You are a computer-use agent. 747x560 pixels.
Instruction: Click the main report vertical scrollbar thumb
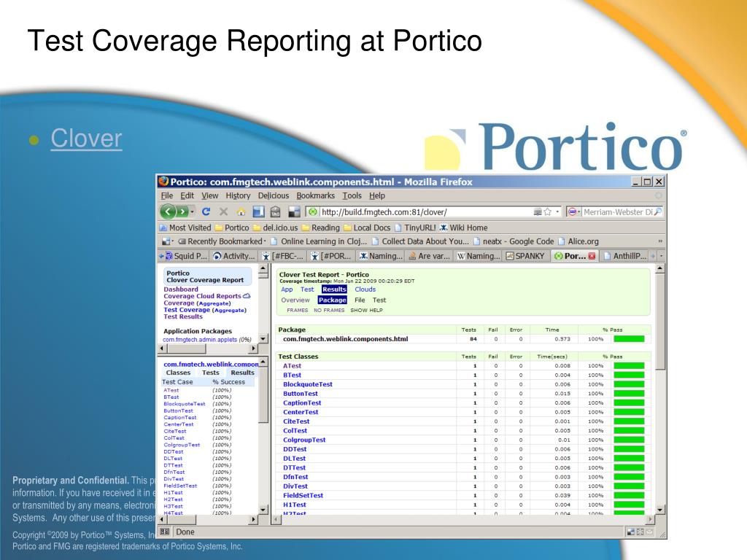660,321
